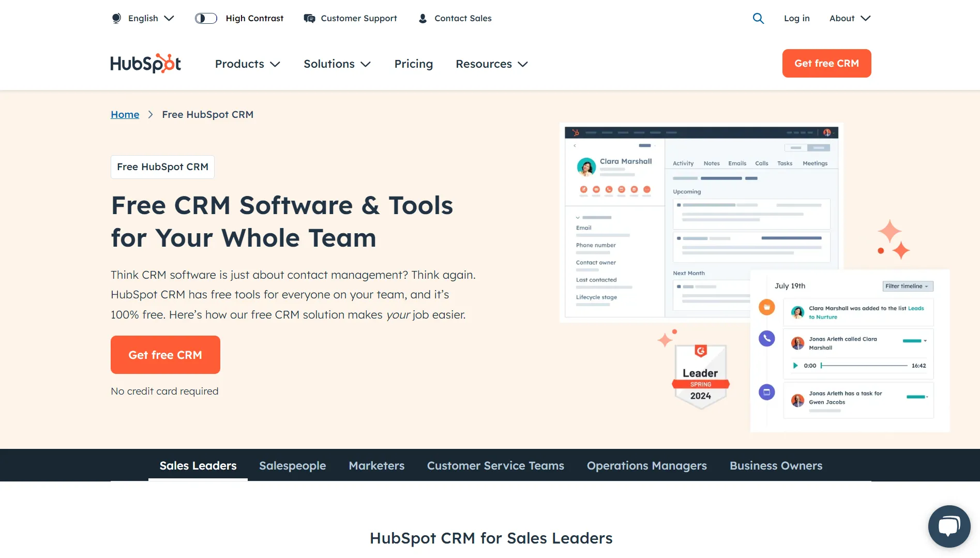The width and height of the screenshot is (980, 558).
Task: Open site search with magnifier icon
Action: coord(758,18)
